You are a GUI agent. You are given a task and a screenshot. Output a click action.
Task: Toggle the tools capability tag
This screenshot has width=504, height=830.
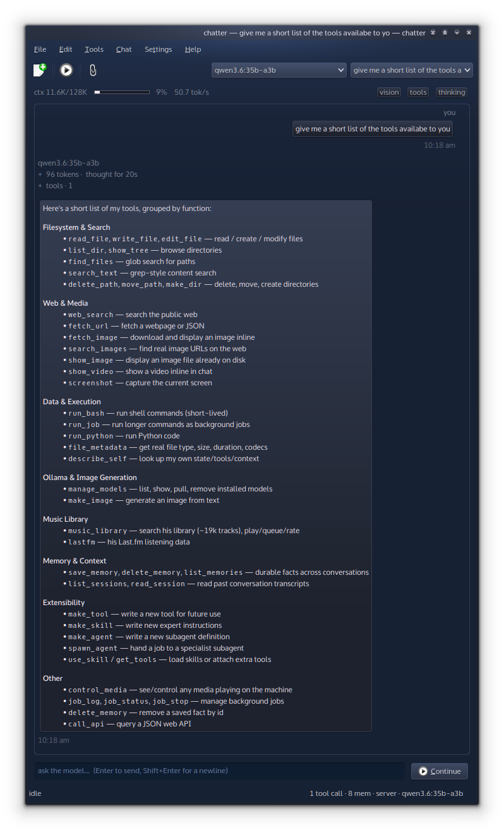pos(418,92)
